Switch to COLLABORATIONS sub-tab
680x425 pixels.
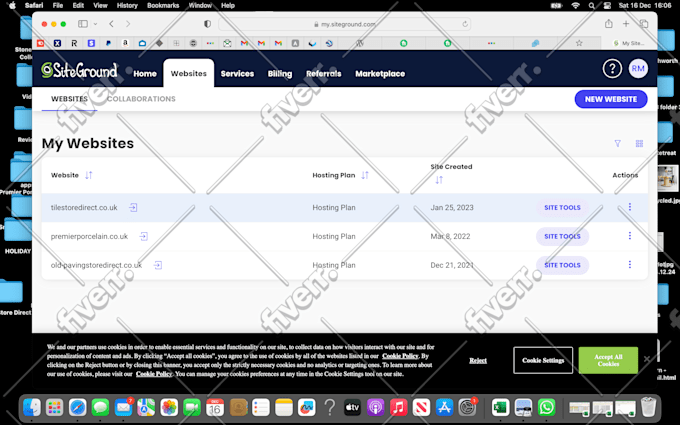[x=141, y=99]
